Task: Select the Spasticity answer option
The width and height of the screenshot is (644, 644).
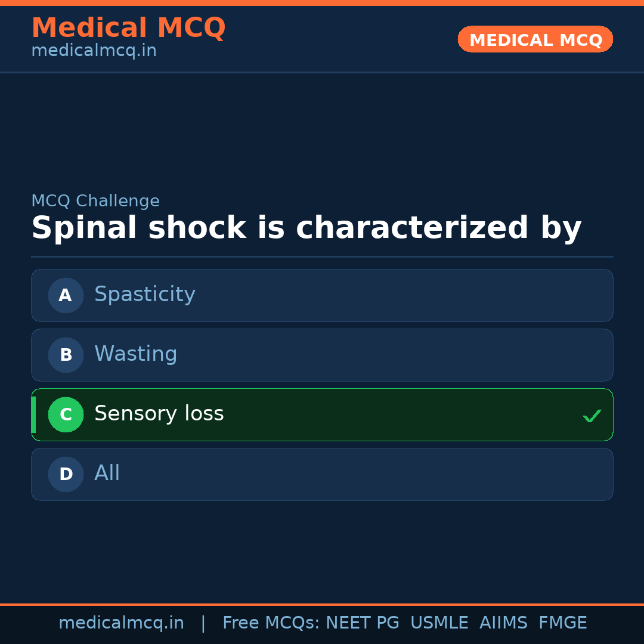Action: click(x=322, y=295)
